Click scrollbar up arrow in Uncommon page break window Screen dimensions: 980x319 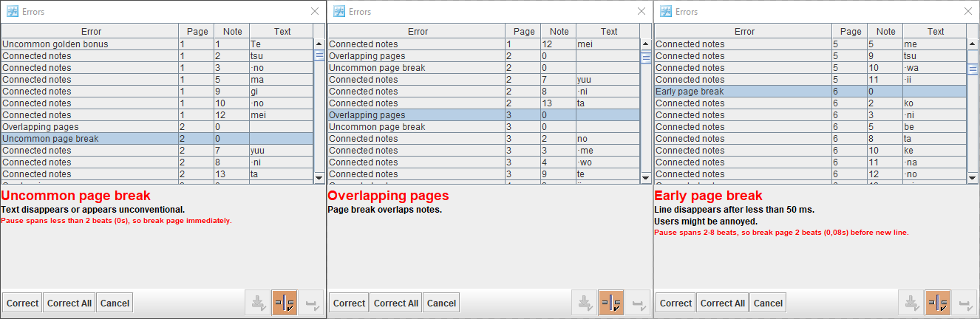pyautogui.click(x=319, y=44)
